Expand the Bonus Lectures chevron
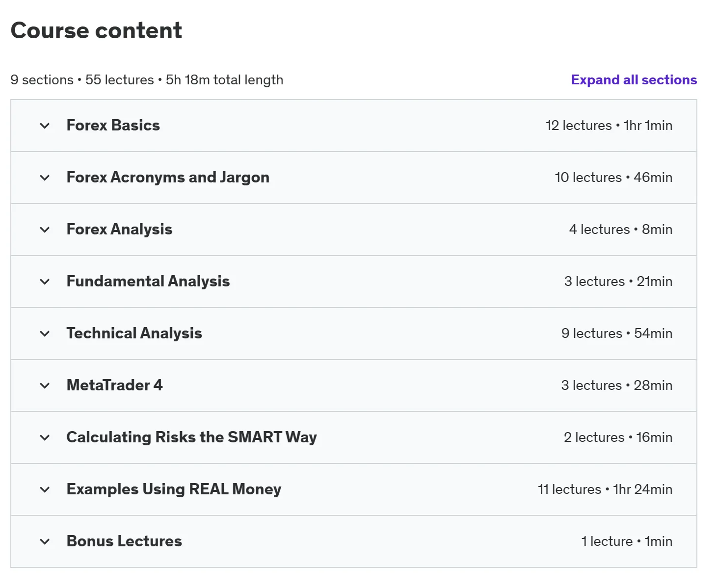This screenshot has width=716, height=588. 45,541
